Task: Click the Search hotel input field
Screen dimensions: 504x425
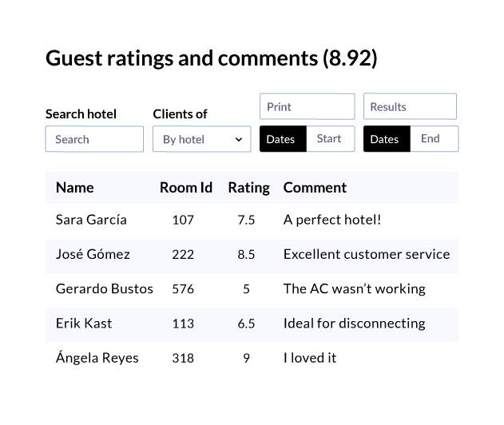Action: click(x=94, y=139)
